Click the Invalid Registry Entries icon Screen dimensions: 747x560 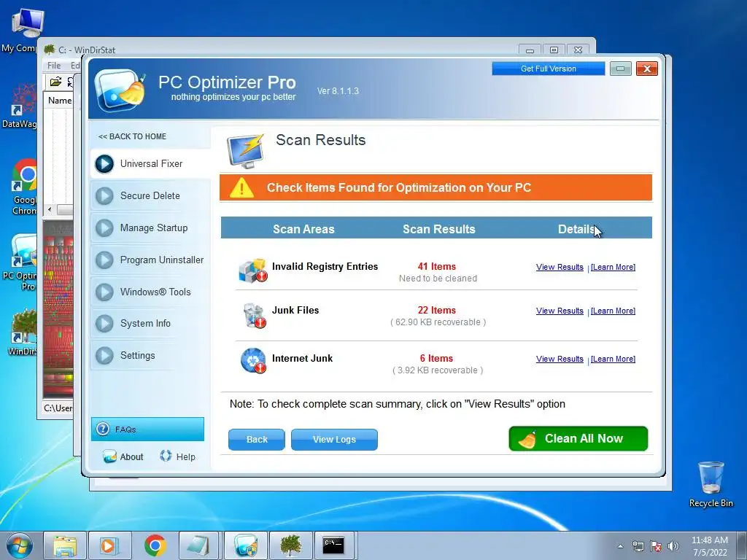pyautogui.click(x=252, y=271)
